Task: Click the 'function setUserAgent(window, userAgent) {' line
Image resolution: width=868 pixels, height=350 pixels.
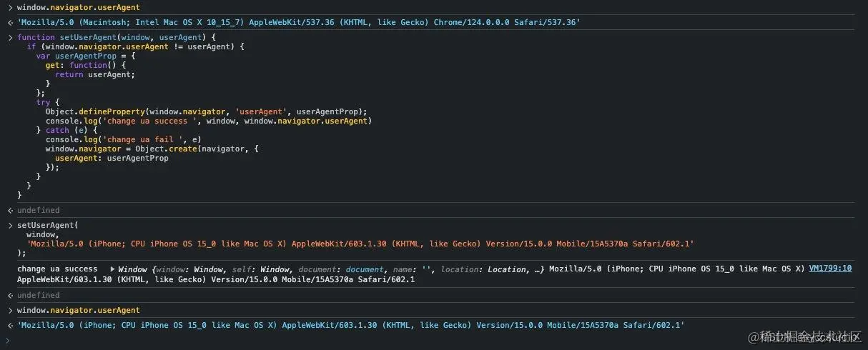Action: point(117,36)
